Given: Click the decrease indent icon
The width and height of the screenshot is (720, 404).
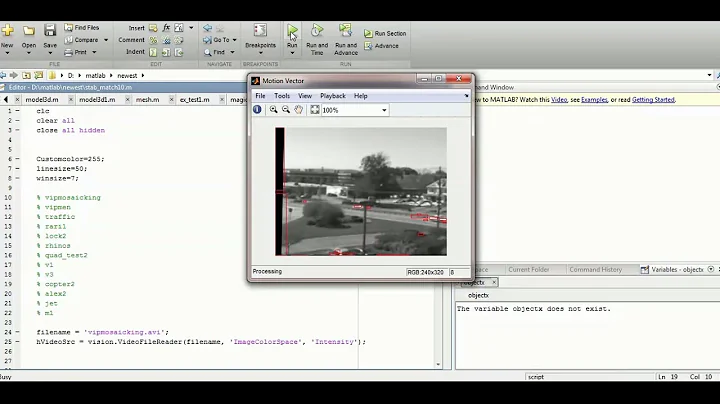Looking at the screenshot, I should coord(179,52).
